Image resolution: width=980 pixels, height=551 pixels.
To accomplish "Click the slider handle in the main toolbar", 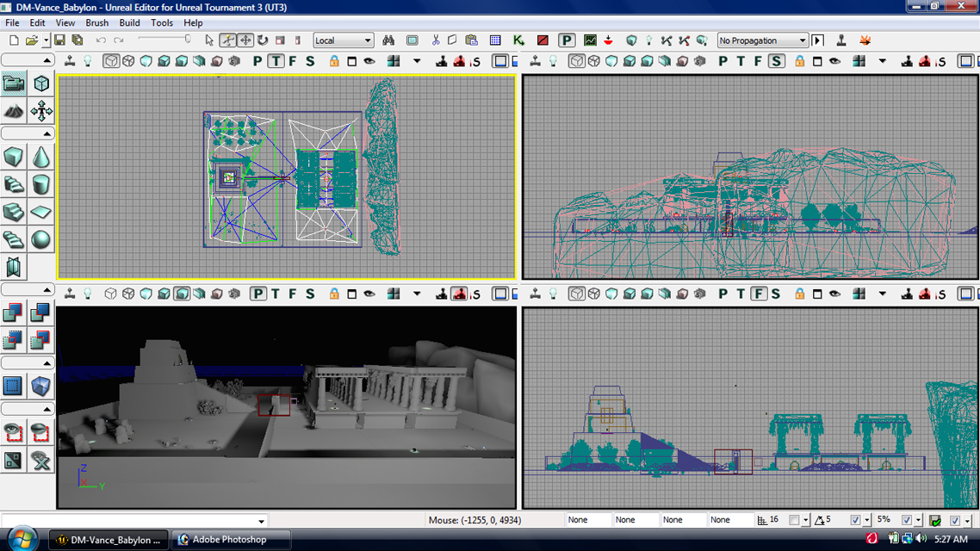I will coord(188,39).
